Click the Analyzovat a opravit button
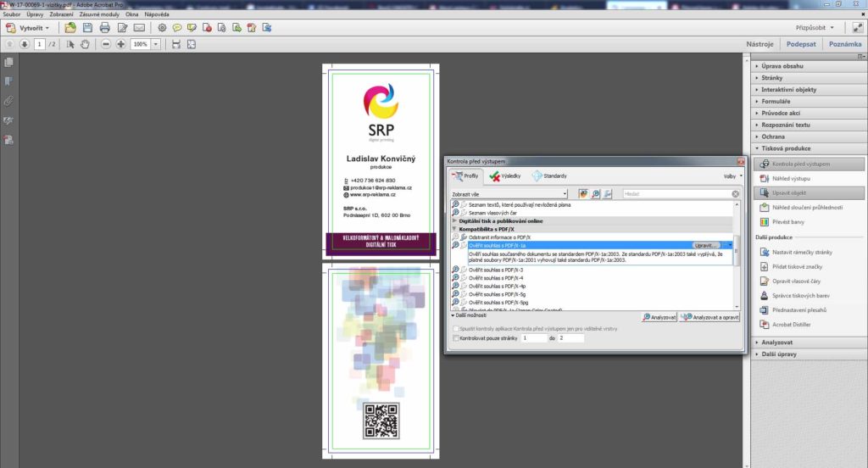 [x=710, y=317]
